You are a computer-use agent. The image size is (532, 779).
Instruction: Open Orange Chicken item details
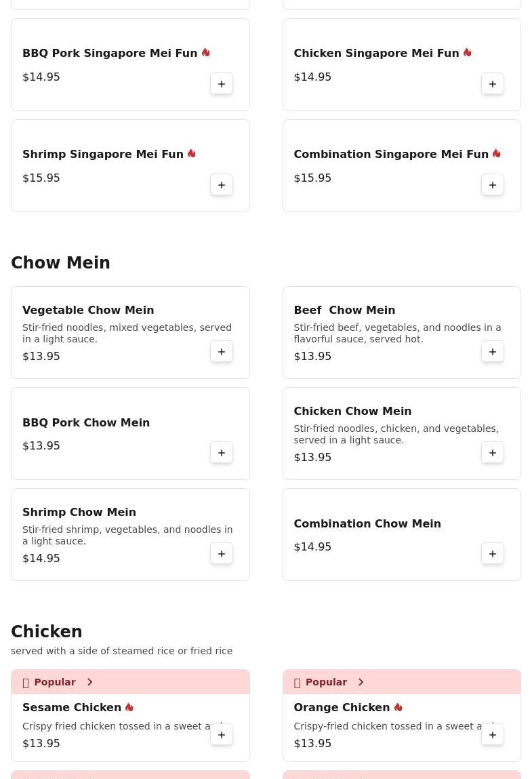point(342,707)
